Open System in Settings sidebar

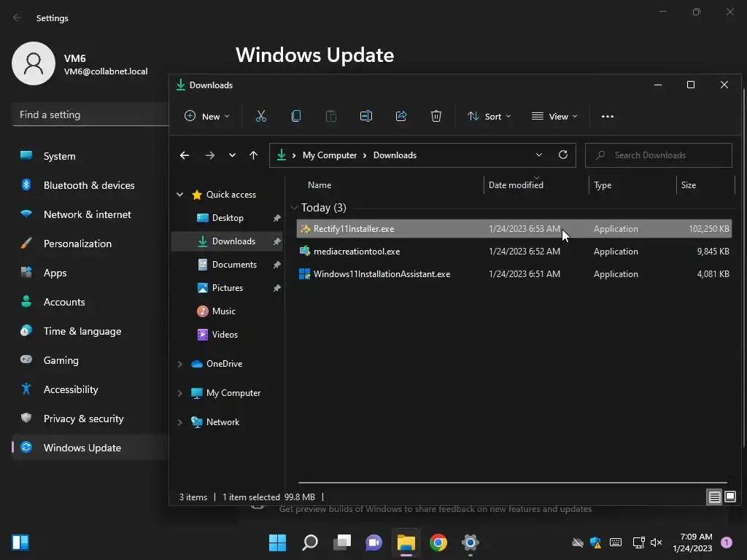[x=90, y=156]
